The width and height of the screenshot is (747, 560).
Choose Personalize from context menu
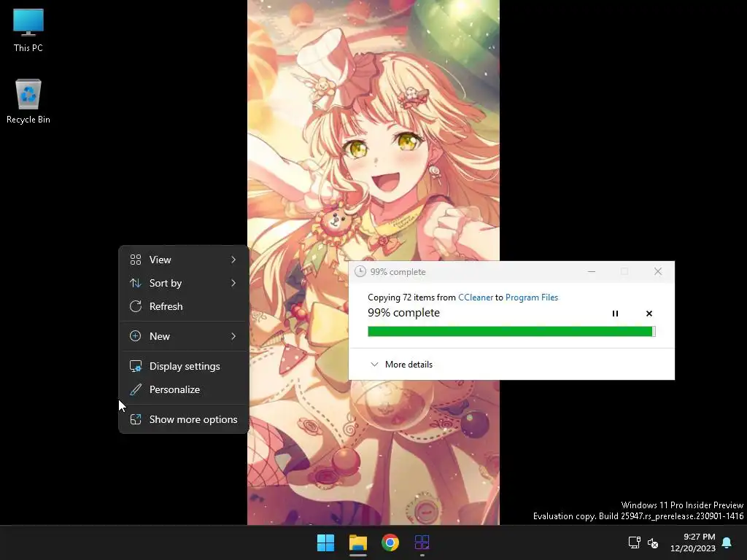pos(183,389)
